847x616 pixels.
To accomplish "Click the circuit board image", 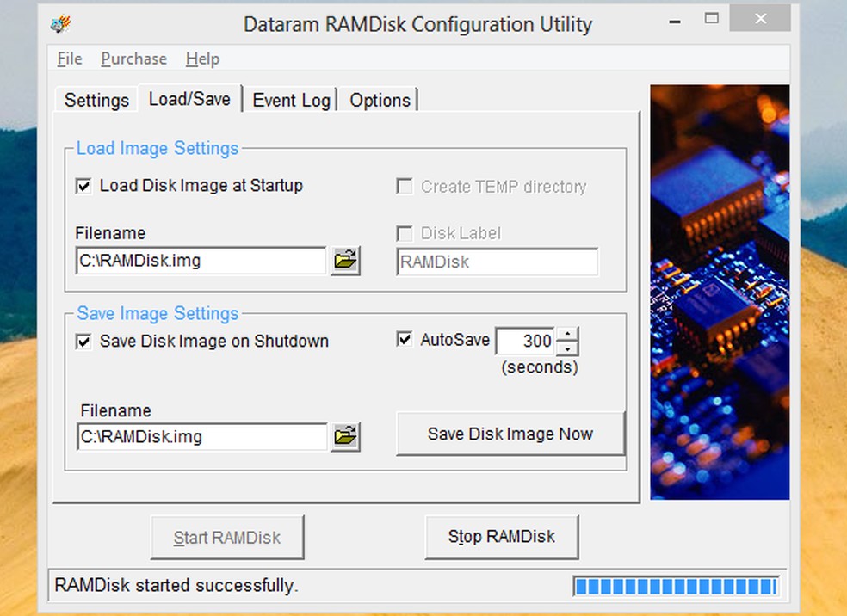I will tap(720, 292).
